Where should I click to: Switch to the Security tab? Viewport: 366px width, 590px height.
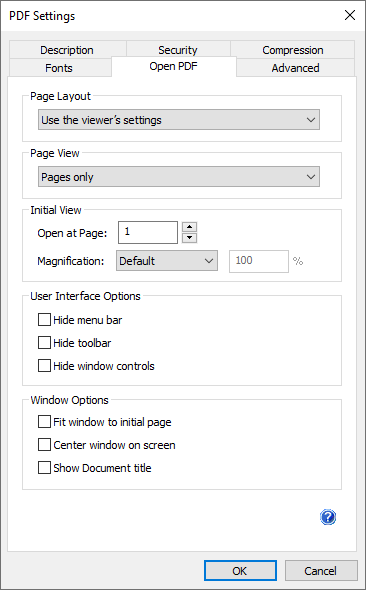click(178, 50)
